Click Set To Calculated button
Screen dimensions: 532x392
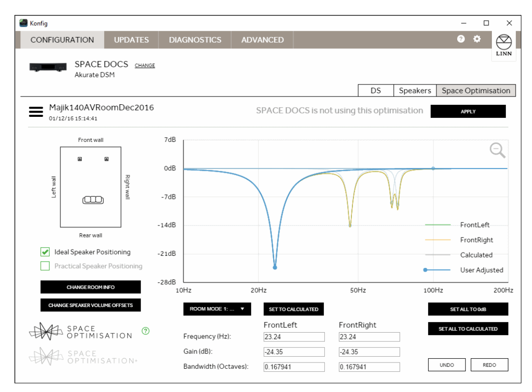pos(294,309)
